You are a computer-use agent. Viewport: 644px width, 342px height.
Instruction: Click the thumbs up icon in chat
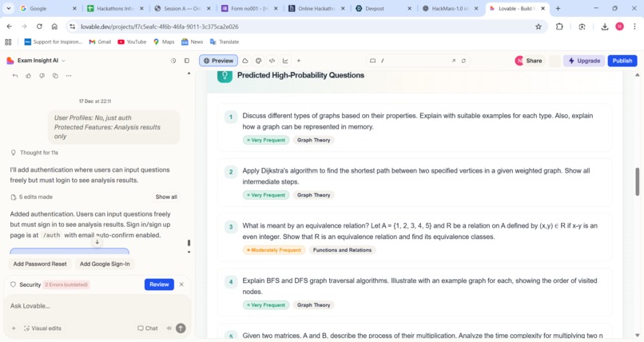(x=28, y=76)
